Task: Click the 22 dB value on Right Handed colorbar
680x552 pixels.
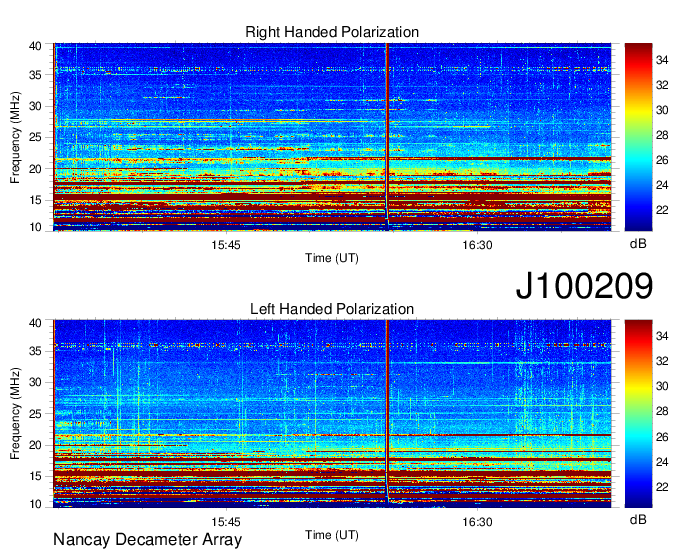Action: [x=662, y=210]
